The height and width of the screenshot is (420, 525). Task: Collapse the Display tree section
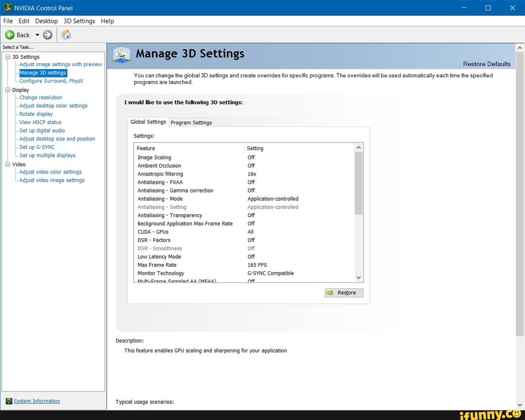click(8, 89)
